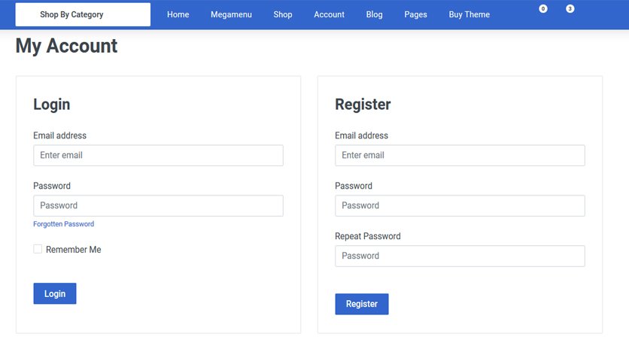
Task: Click the Remember Me label text
Action: tap(74, 250)
